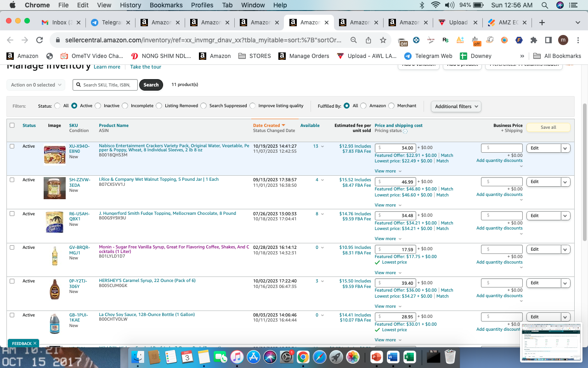Open Safari from the Dock
Screen dimensions: 588x368
320,356
